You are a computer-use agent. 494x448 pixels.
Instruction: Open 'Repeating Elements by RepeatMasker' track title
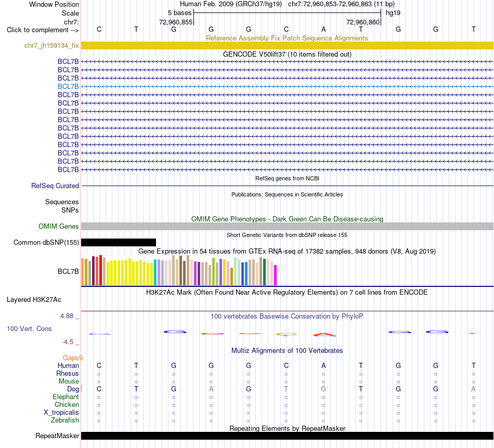[287, 428]
